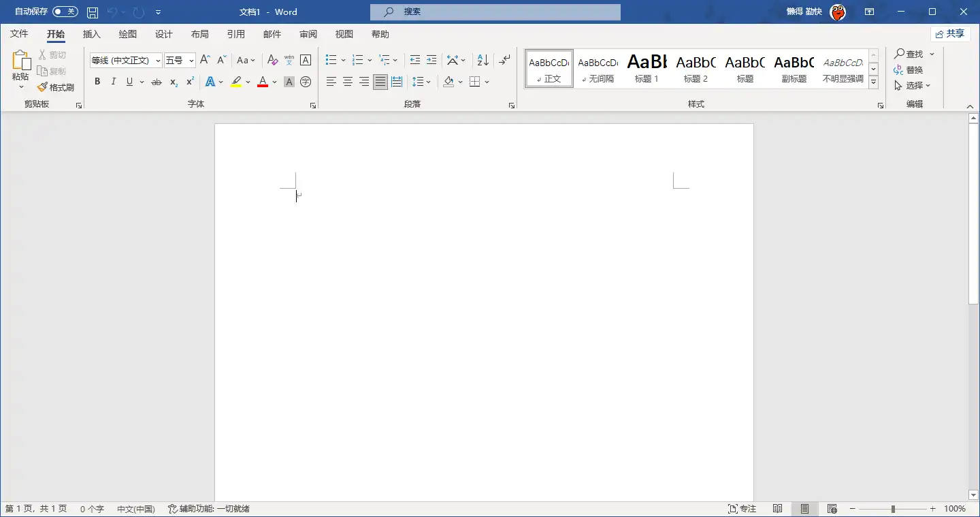Switch to the 插入 Insert tab
This screenshot has height=517, width=980.
[91, 34]
